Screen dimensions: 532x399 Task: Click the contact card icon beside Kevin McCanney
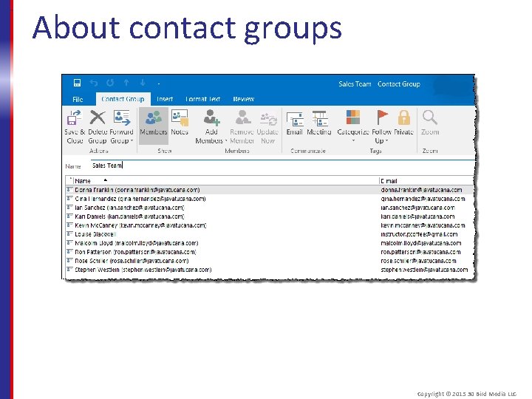69,225
